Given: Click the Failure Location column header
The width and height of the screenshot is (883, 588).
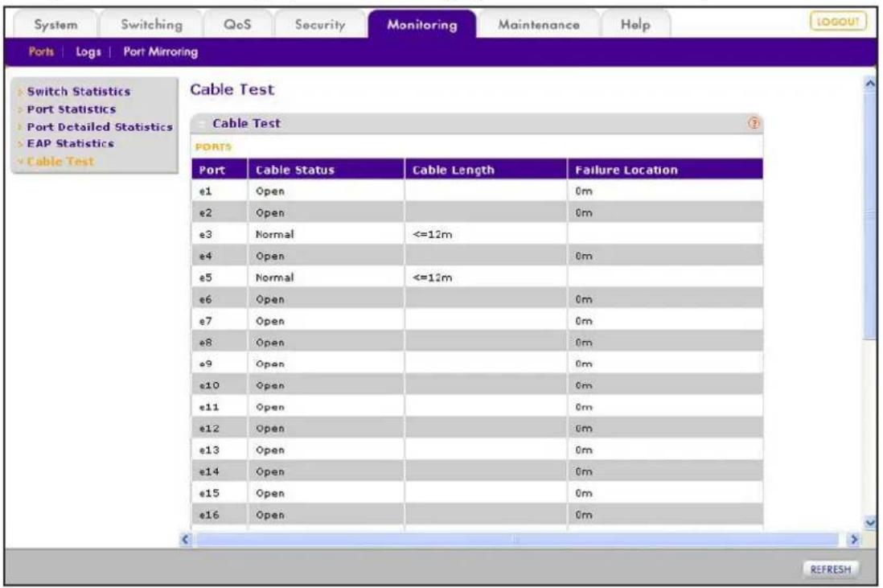Looking at the screenshot, I should coord(665,170).
